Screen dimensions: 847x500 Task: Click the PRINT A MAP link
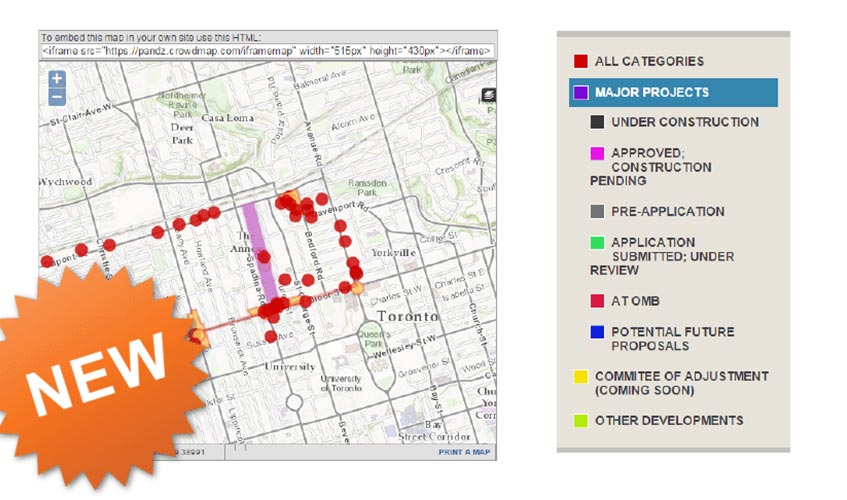(464, 453)
